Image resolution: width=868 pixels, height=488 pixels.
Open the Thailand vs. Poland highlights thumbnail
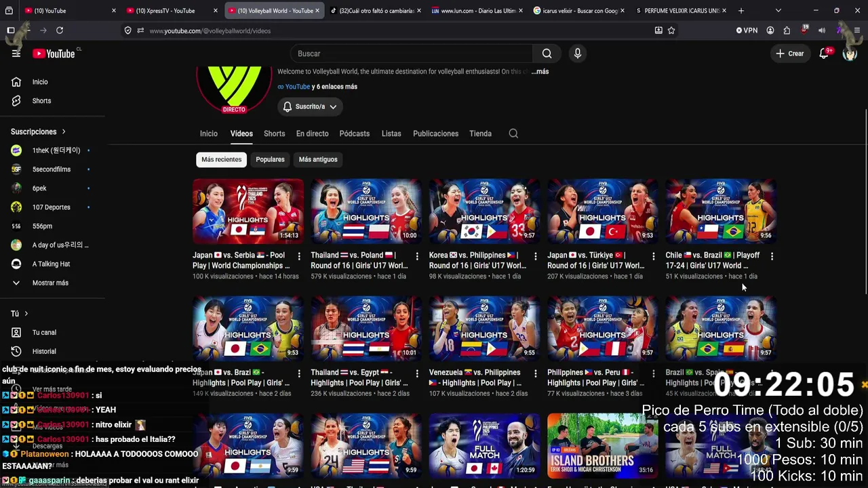(366, 211)
